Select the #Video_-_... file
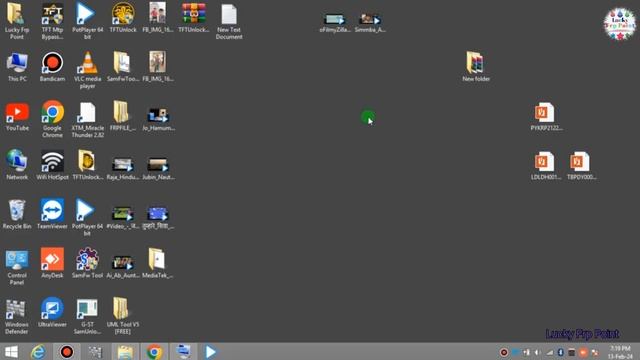The image size is (640, 360). pos(122,218)
